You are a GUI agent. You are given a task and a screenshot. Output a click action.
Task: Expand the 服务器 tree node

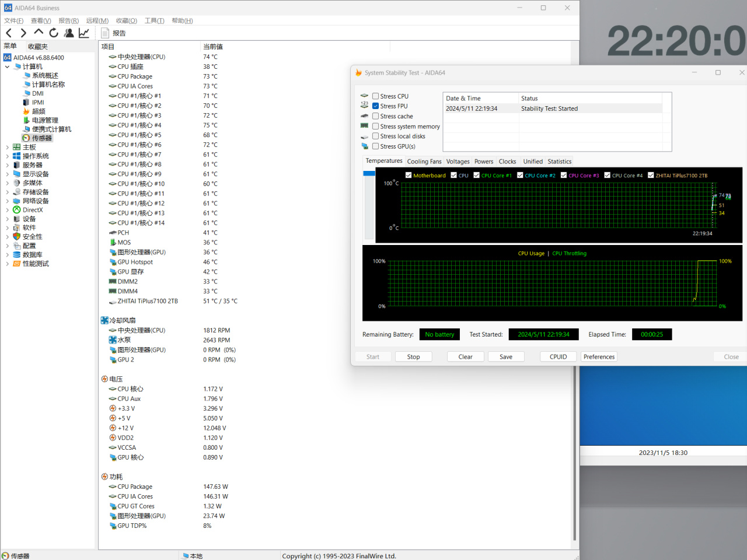7,165
